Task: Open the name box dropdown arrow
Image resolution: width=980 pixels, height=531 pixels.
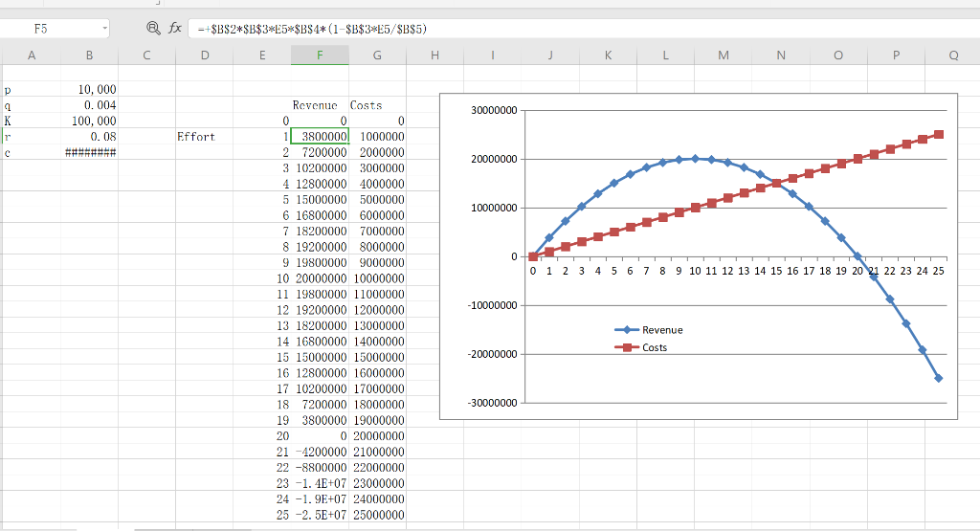Action: click(104, 28)
